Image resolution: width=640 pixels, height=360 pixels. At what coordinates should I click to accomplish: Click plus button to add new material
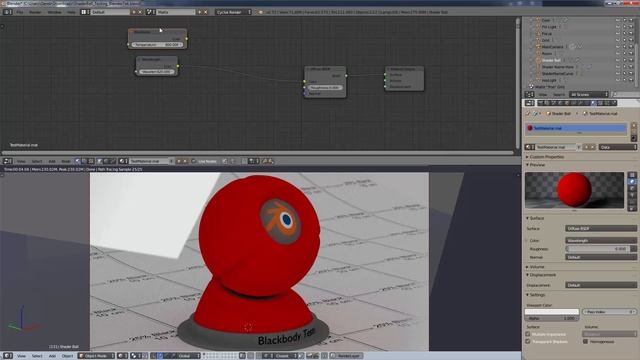[587, 147]
